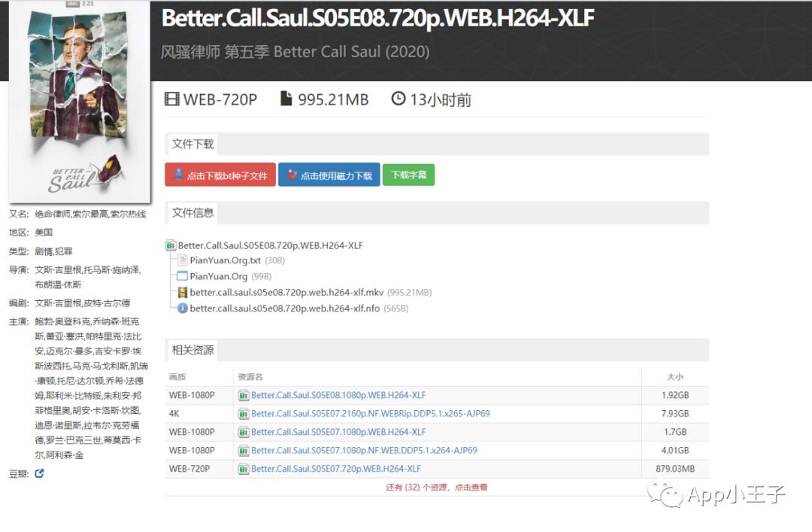
Task: Click the 美国 region value
Action: tap(44, 233)
